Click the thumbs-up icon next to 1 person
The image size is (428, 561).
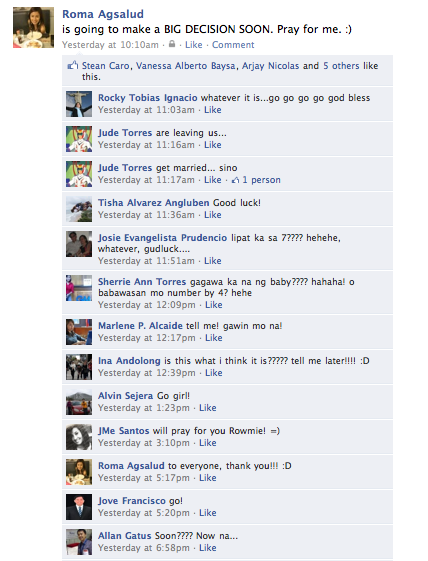[x=235, y=180]
